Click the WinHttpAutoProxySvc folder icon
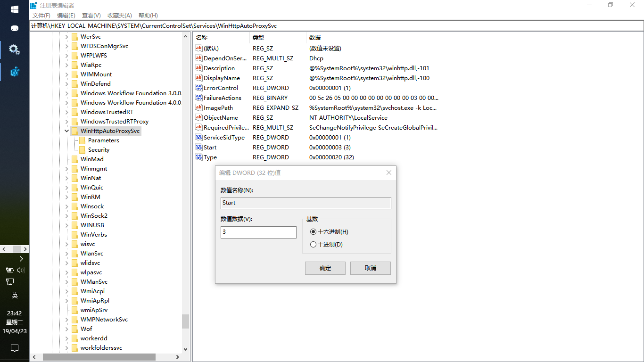Image resolution: width=644 pixels, height=362 pixels. click(x=74, y=131)
